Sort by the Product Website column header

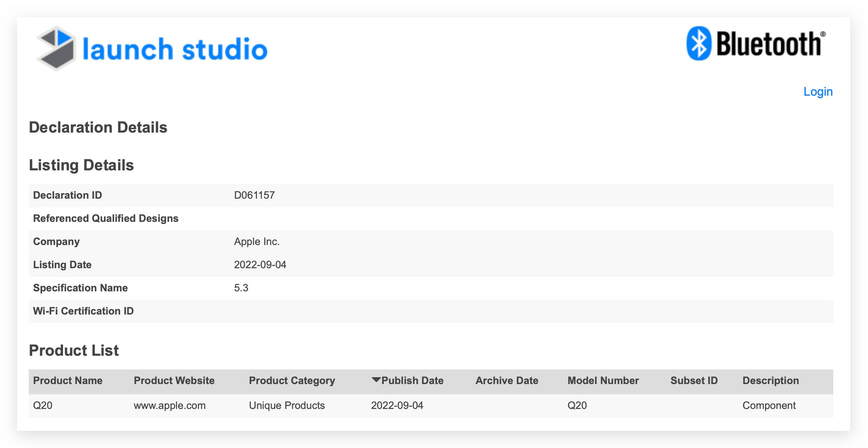174,381
